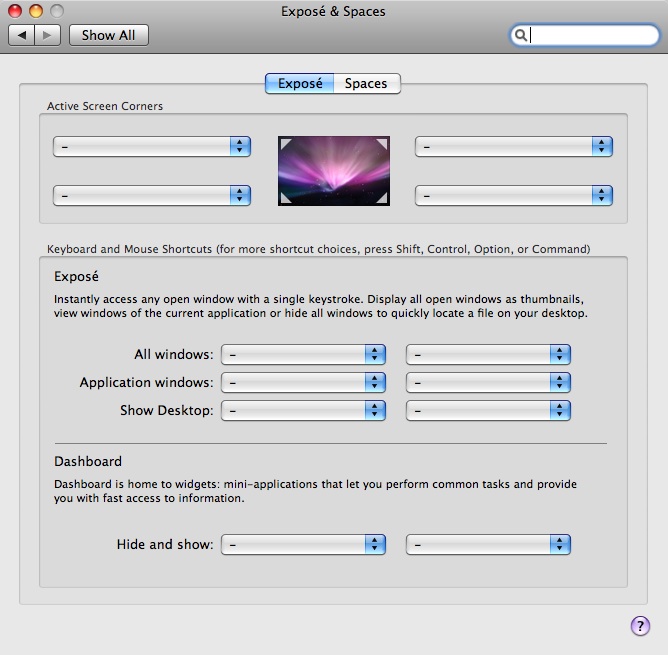Open the top-left screen corner dropdown

152,147
